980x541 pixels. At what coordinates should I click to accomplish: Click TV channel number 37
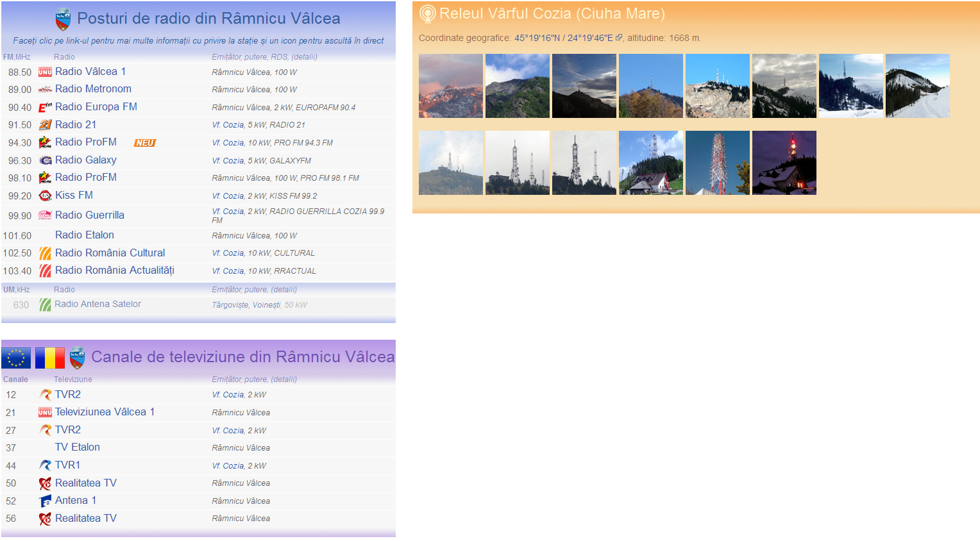click(11, 448)
